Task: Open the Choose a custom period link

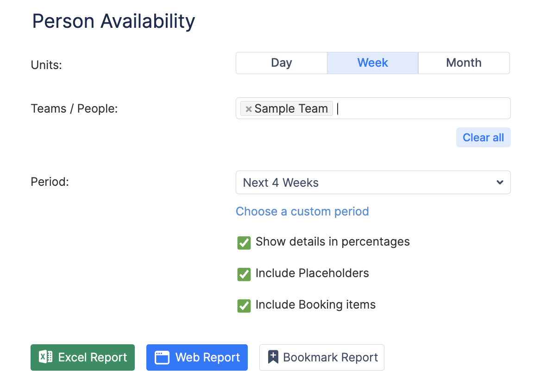Action: [x=302, y=211]
